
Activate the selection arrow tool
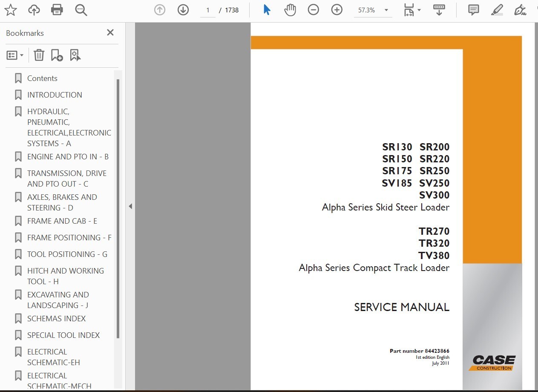(x=267, y=10)
